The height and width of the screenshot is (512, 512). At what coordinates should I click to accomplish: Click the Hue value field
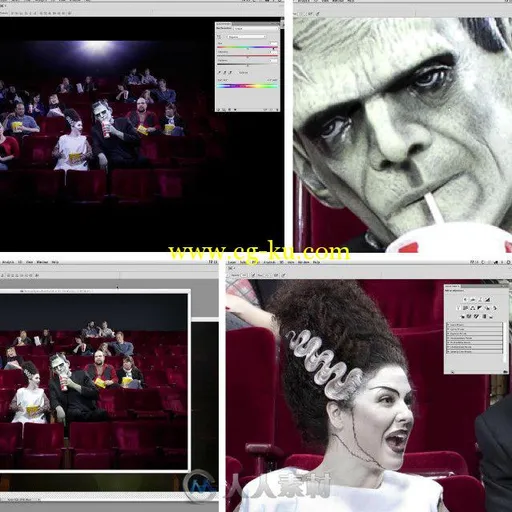point(274,43)
